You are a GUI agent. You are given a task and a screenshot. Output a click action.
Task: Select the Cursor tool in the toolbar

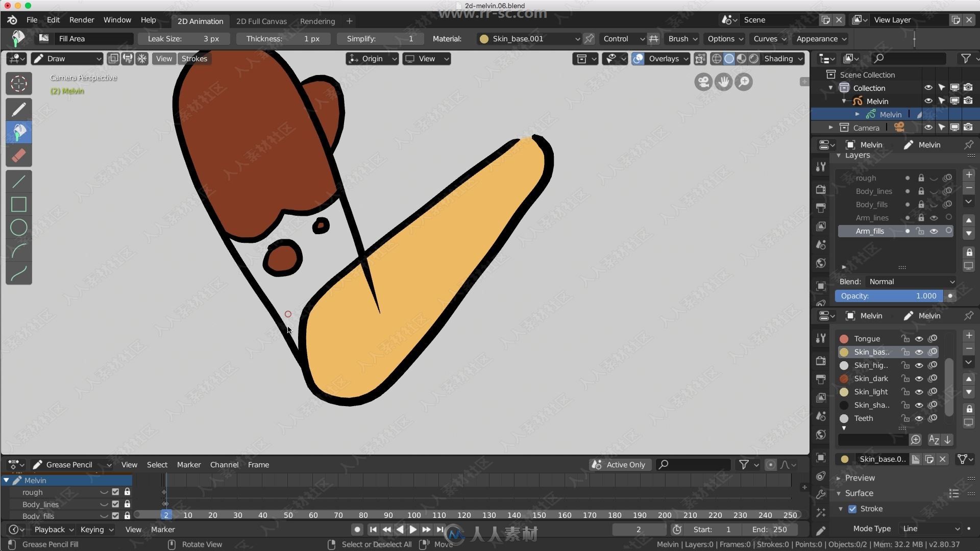19,84
